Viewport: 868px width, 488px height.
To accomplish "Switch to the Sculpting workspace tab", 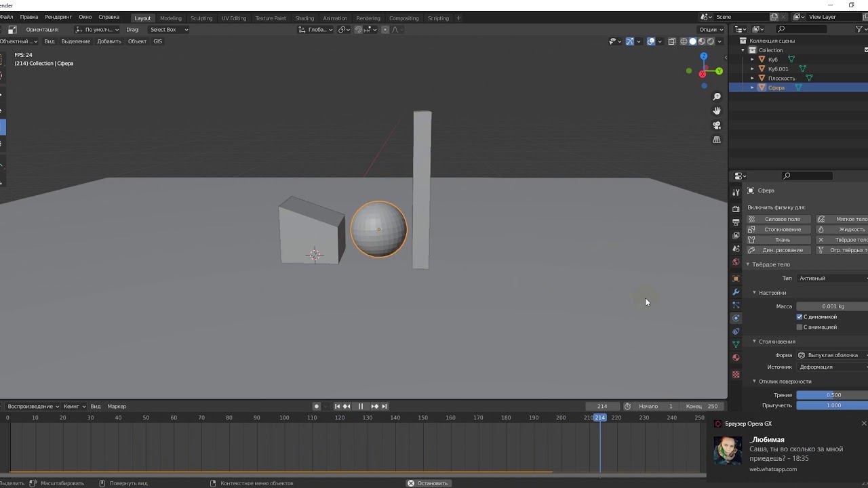I will click(201, 18).
